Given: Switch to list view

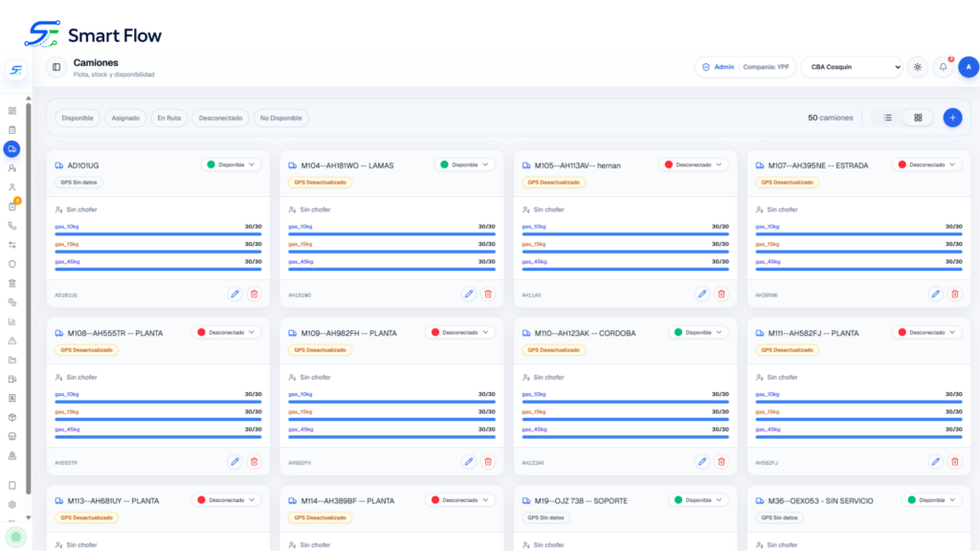Looking at the screenshot, I should 887,118.
